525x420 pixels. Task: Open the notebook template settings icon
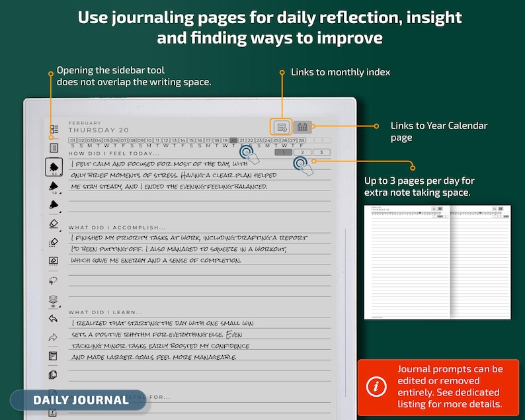[53, 356]
